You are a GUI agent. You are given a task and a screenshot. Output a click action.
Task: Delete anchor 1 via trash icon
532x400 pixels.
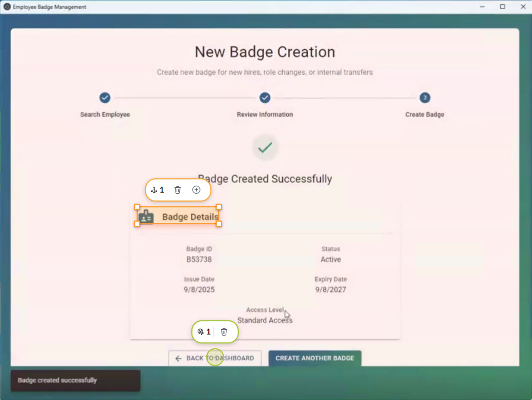(x=177, y=190)
